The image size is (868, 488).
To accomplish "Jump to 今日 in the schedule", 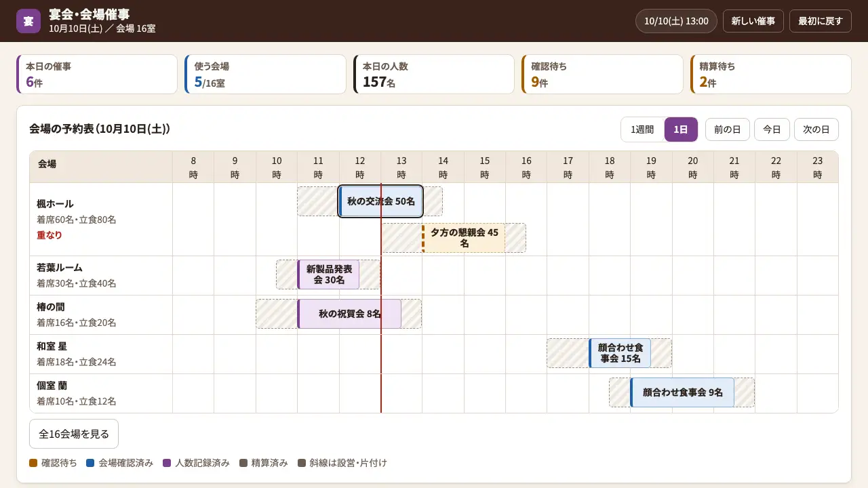I will tap(772, 129).
